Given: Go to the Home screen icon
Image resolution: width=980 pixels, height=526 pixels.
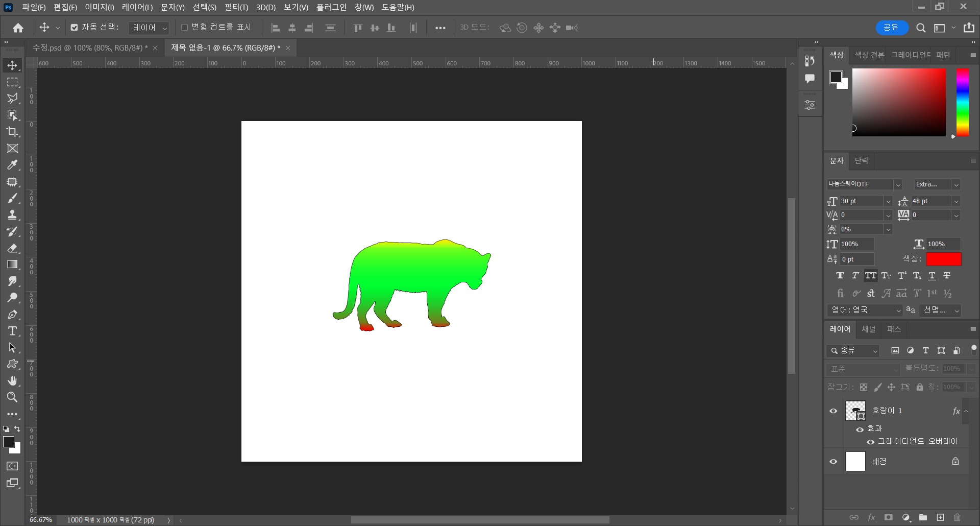Looking at the screenshot, I should 18,28.
